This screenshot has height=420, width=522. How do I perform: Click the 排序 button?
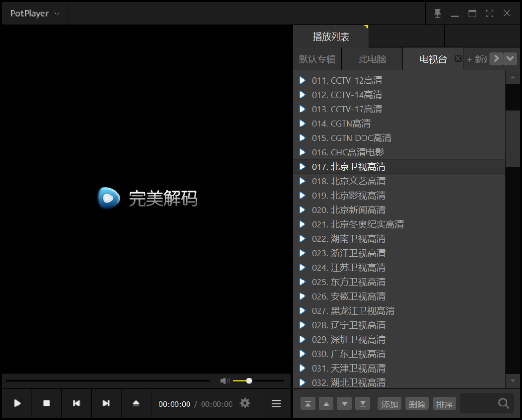pyautogui.click(x=445, y=404)
